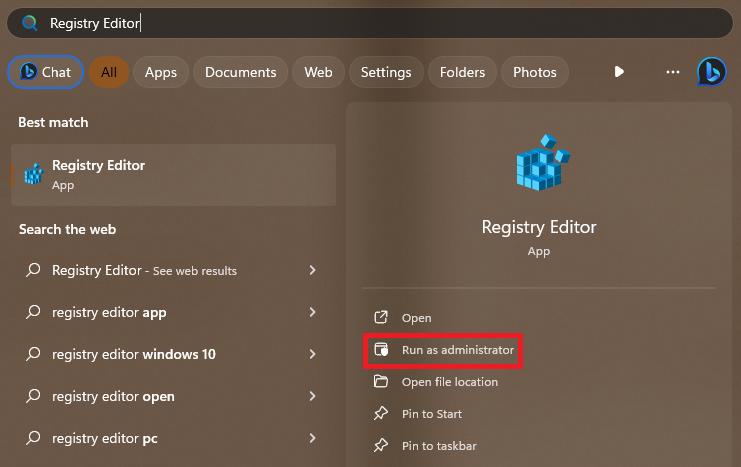
Task: Click the search magnifier icon in the search box
Action: (30, 22)
